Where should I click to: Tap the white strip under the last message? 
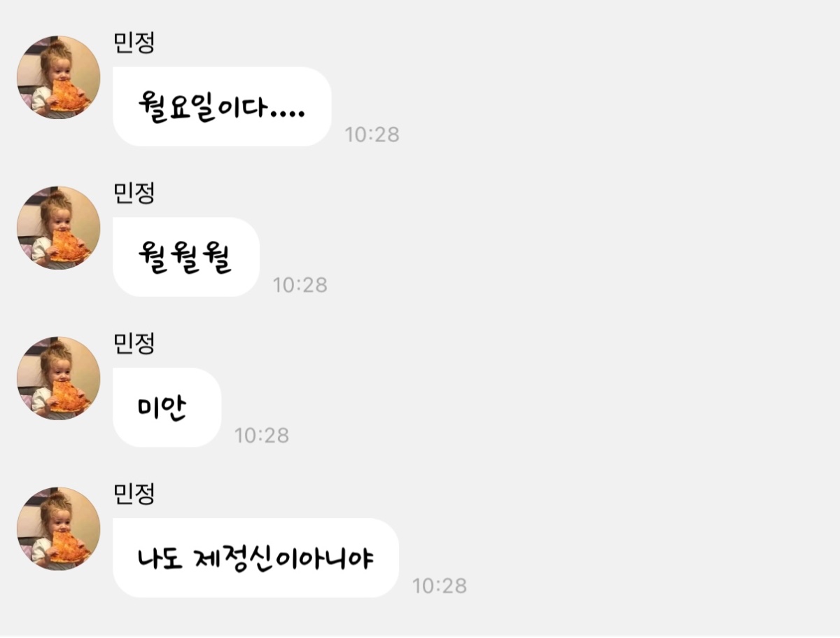click(420, 635)
